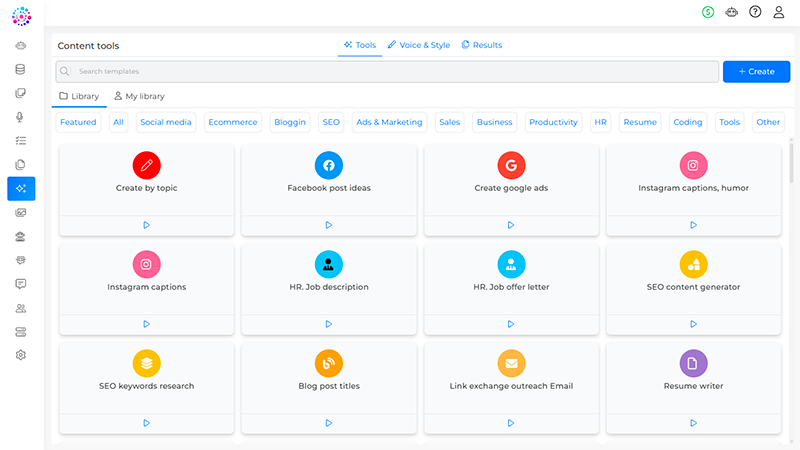This screenshot has height=450, width=800.
Task: Switch to the Voice & Style tab
Action: tap(419, 45)
